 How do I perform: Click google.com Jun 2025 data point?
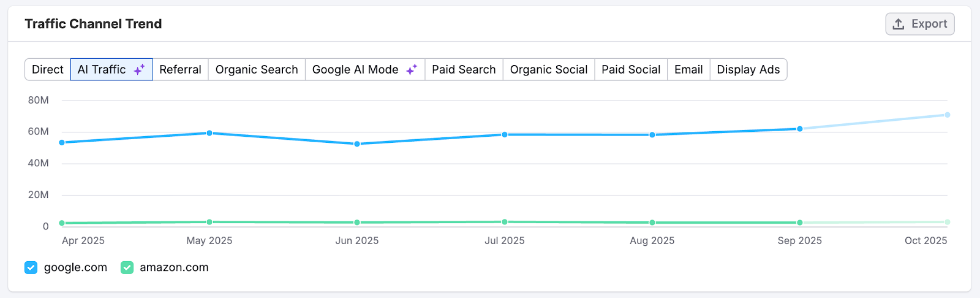click(357, 144)
